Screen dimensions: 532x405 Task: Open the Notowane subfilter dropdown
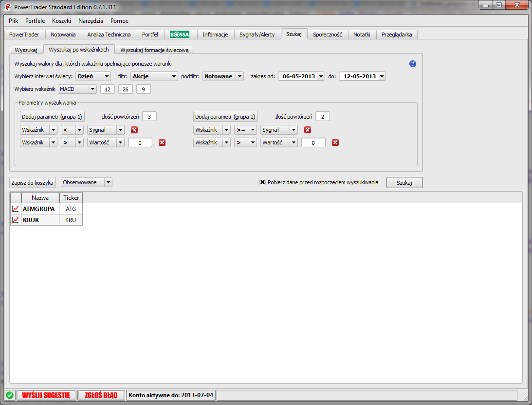point(223,76)
